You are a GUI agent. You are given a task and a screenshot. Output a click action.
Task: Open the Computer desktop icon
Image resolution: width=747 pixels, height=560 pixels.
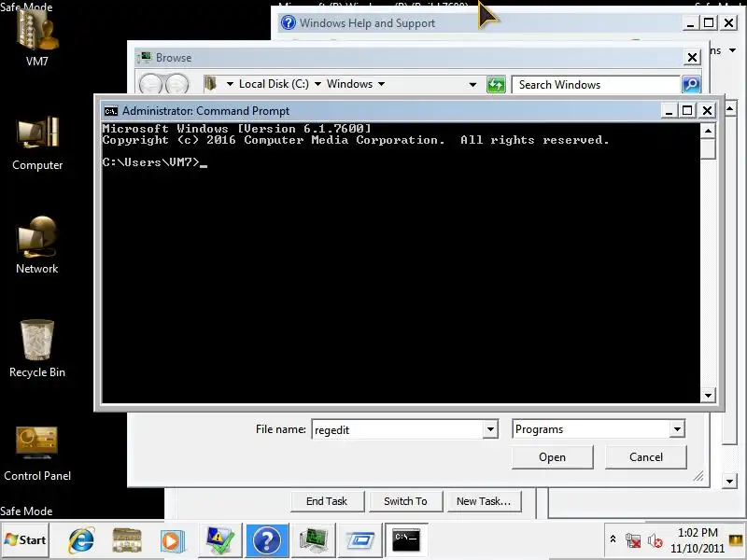(x=37, y=143)
